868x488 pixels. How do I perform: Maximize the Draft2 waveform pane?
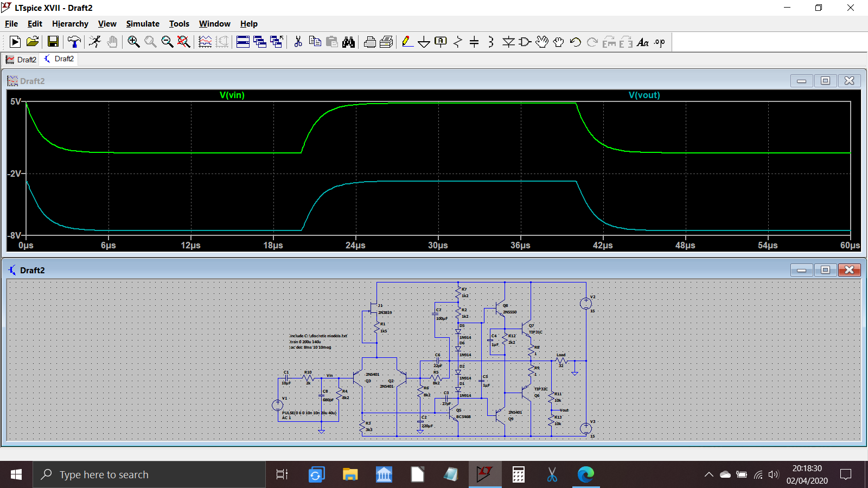click(x=825, y=81)
